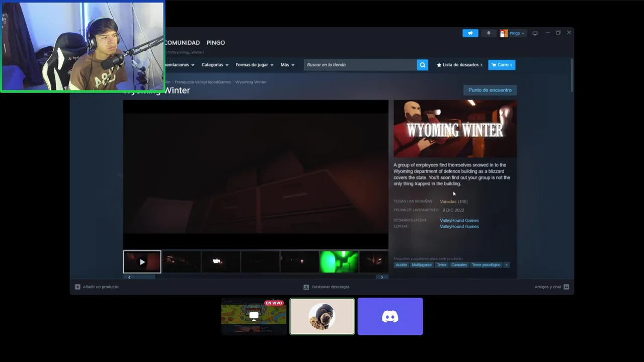
Task: Switch to Big Picture mode icon
Action: click(535, 33)
